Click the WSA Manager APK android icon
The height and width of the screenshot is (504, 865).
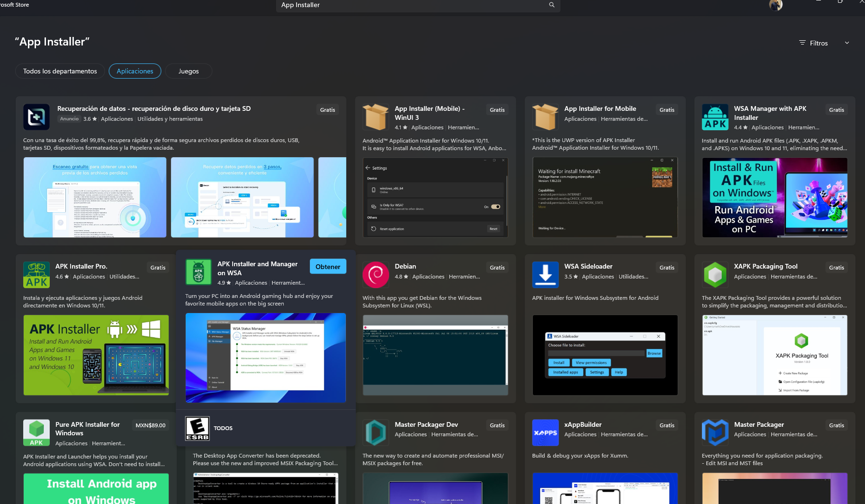click(x=715, y=117)
